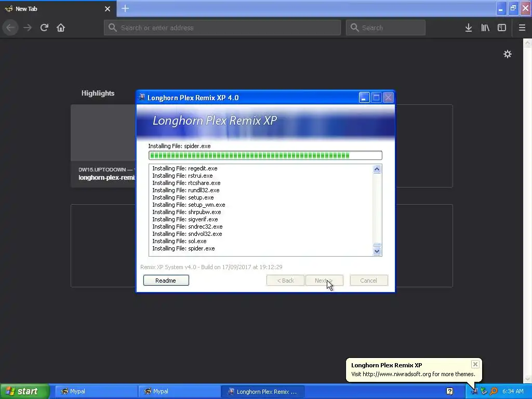
Task: Open new tab page settings gear
Action: coord(507,54)
